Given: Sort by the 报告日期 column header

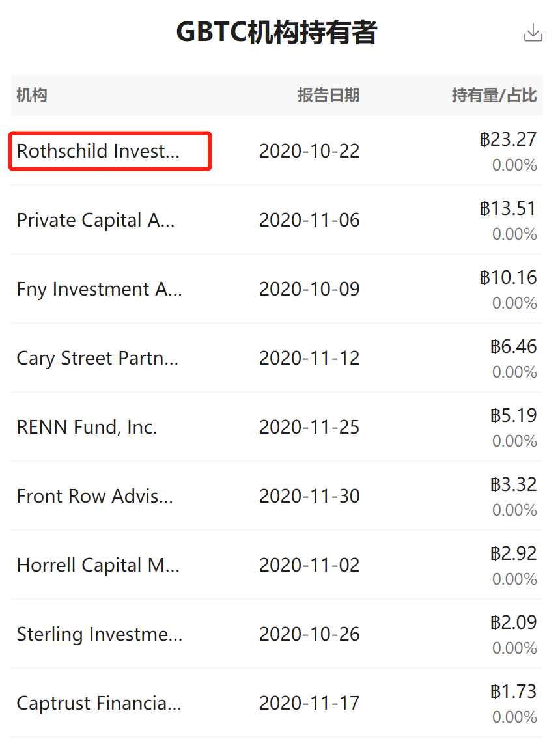Looking at the screenshot, I should pos(328,95).
